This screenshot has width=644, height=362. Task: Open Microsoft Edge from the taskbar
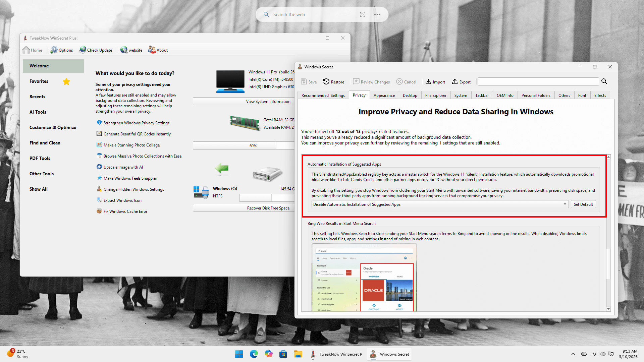[x=254, y=354]
